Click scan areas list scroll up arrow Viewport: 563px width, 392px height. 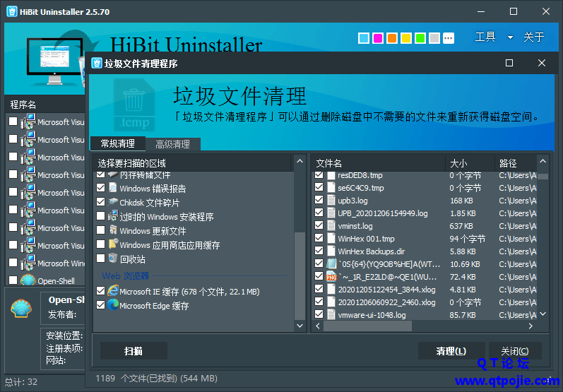tap(300, 162)
